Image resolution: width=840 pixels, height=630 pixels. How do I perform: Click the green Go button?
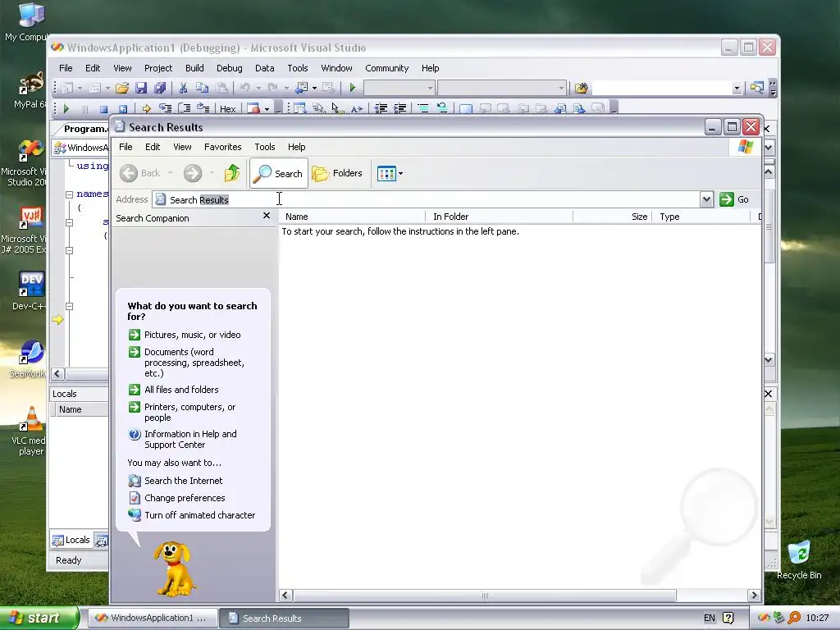pyautogui.click(x=734, y=200)
